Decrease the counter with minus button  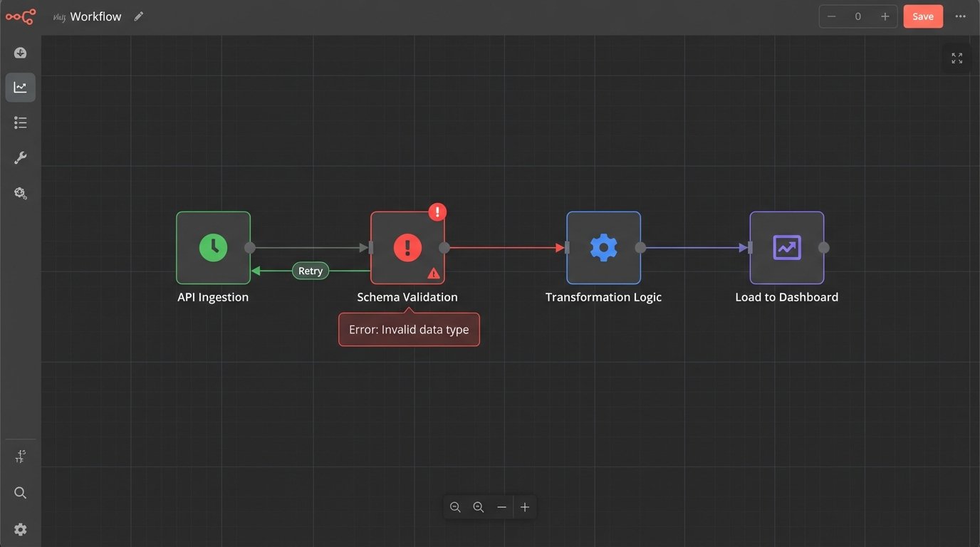click(831, 16)
